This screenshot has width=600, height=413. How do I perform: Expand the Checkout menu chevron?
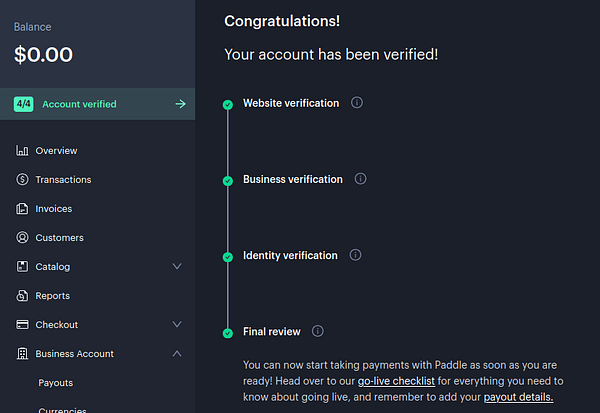(177, 325)
